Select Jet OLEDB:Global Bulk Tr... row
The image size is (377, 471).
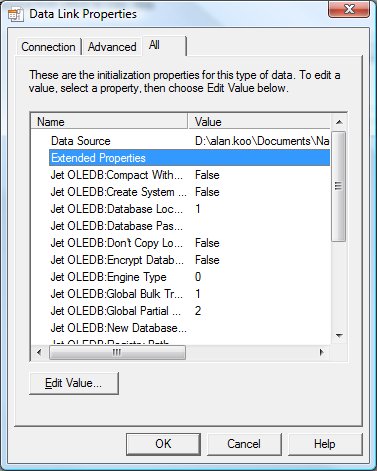190,294
